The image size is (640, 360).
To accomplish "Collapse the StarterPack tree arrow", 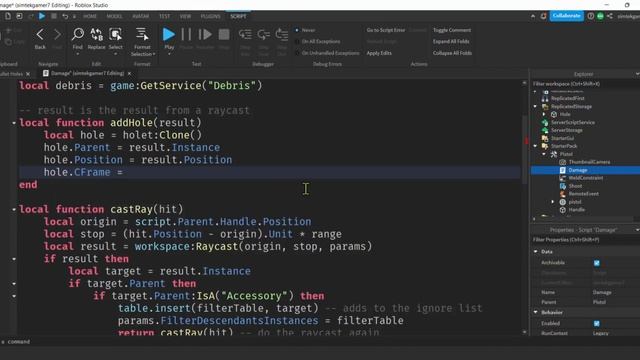I will click(535, 146).
